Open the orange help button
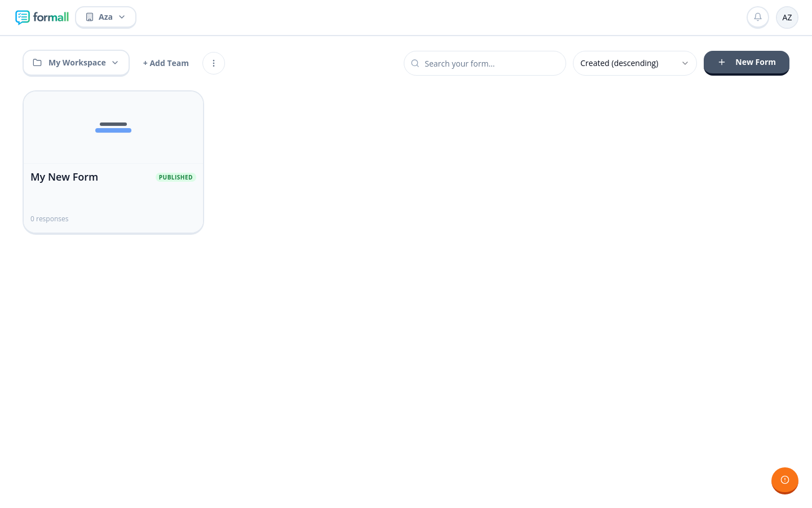This screenshot has width=812, height=508. click(x=785, y=480)
